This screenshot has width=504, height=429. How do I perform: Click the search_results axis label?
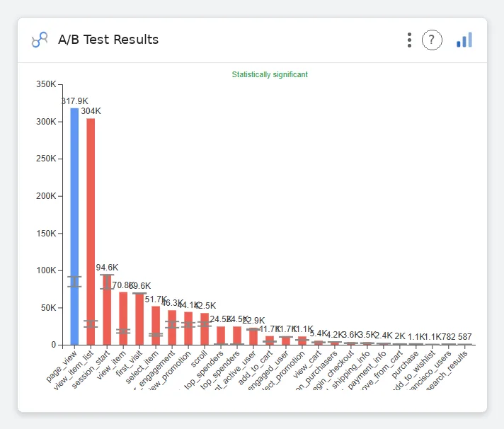pyautogui.click(x=447, y=370)
